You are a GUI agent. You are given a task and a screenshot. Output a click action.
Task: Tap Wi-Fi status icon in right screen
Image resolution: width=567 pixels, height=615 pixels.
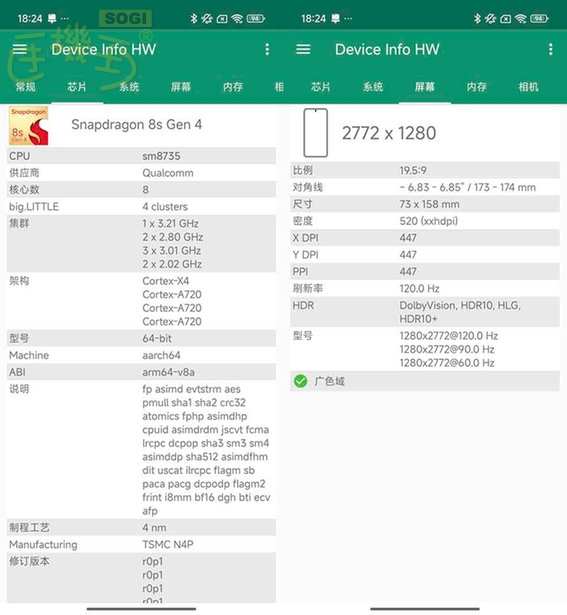(521, 18)
